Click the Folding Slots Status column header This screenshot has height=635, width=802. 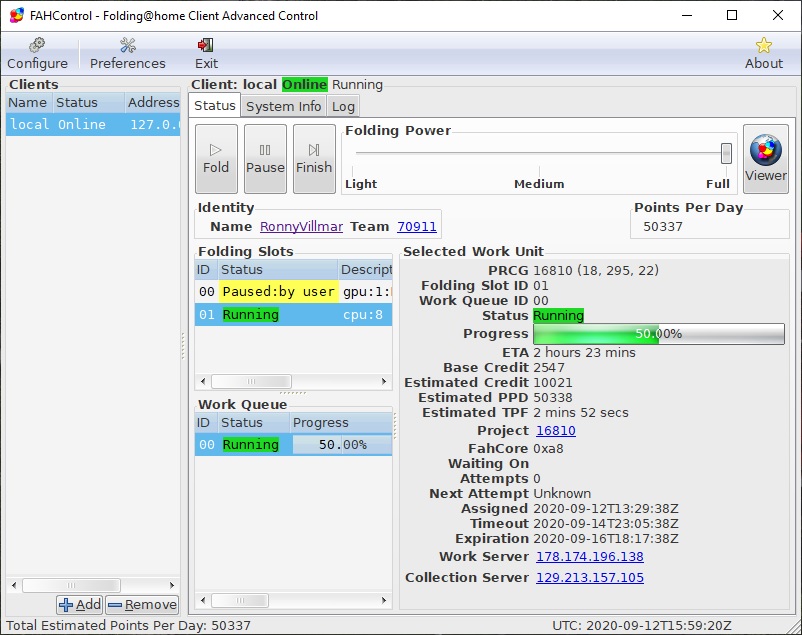pos(277,270)
